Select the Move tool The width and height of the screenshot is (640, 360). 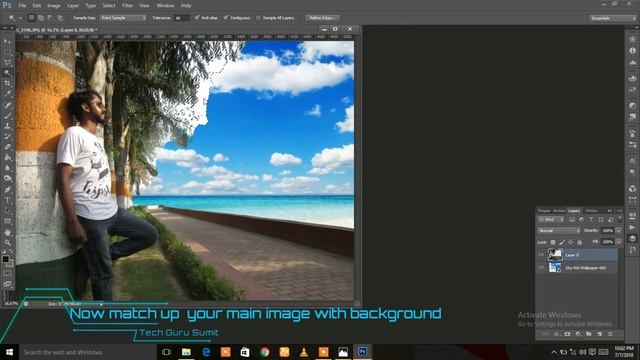click(x=7, y=42)
